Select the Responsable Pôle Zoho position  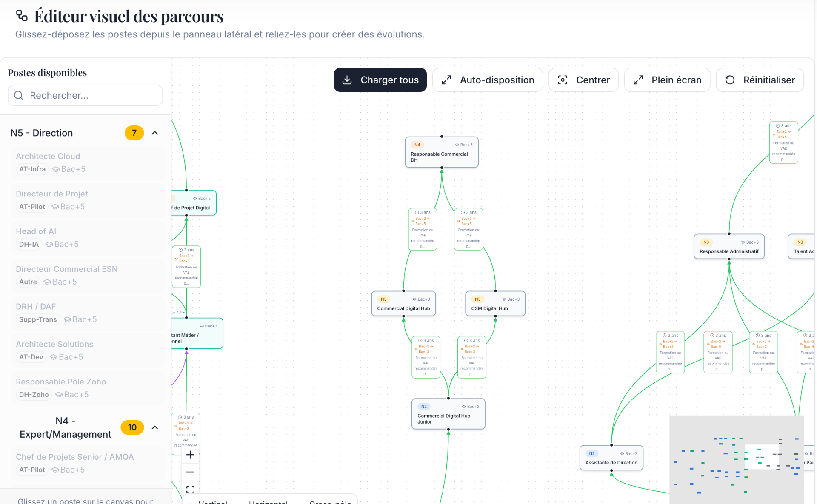click(x=89, y=388)
